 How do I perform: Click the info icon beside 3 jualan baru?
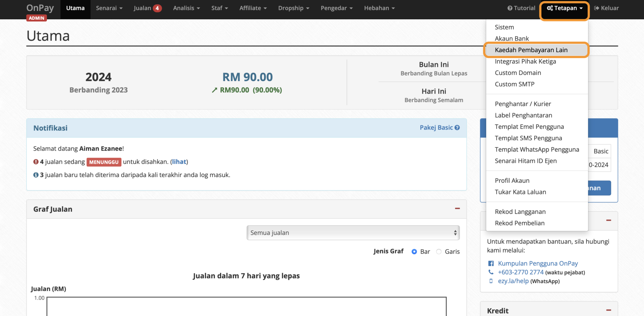click(x=36, y=175)
